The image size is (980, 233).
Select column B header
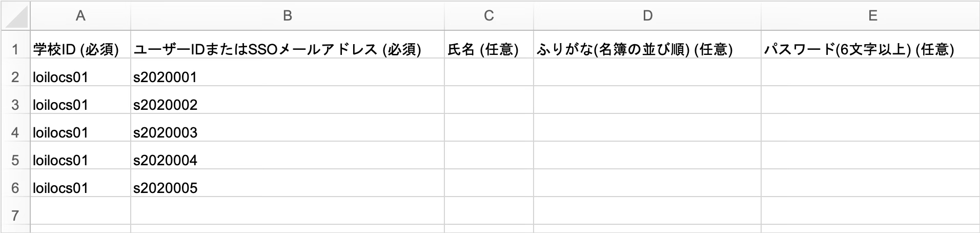click(x=288, y=16)
